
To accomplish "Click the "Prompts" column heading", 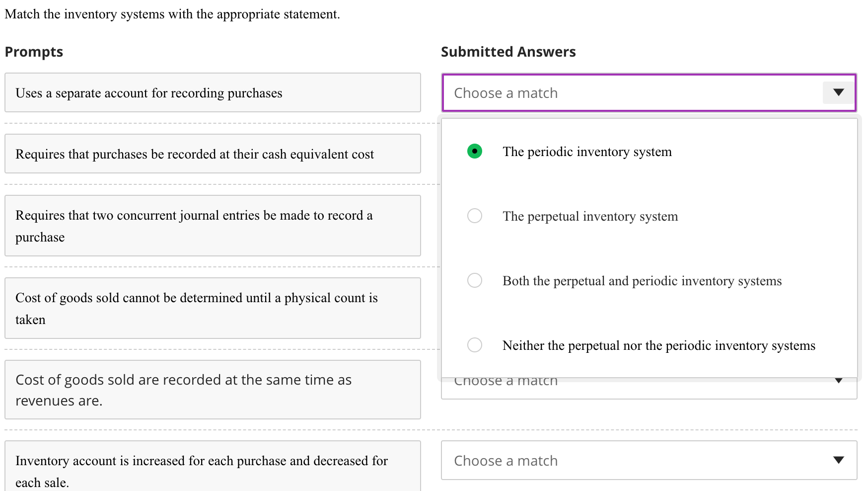I will click(x=33, y=51).
